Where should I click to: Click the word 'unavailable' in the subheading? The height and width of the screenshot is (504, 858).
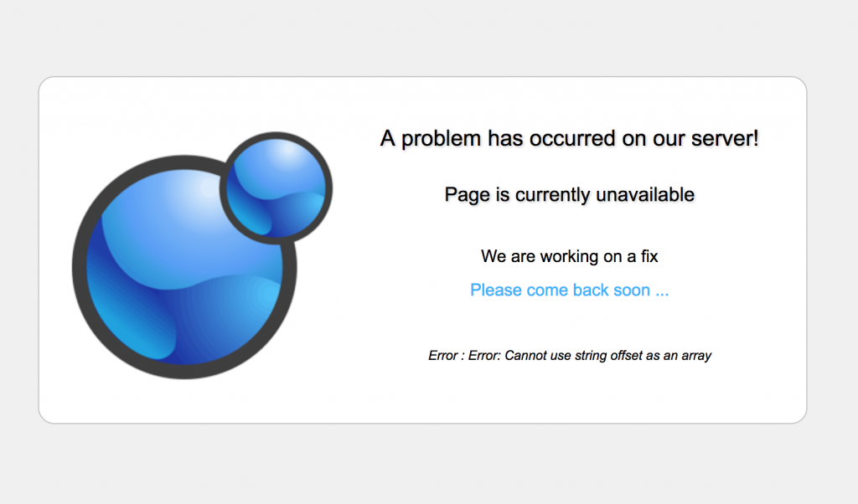(645, 194)
